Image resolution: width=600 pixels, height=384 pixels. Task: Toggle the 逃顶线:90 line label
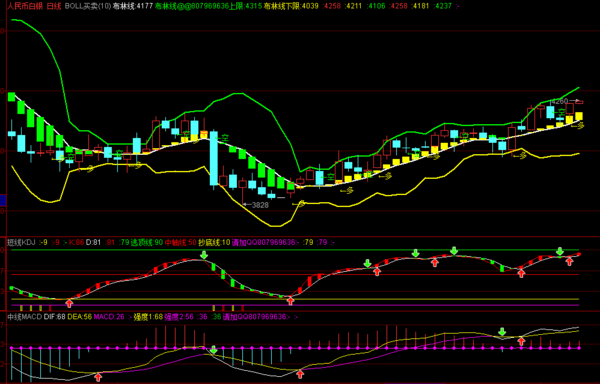(147, 242)
